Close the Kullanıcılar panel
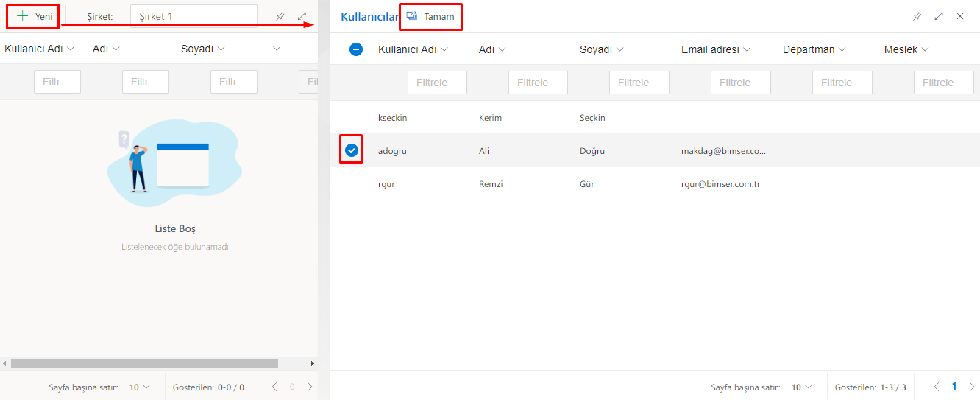 pyautogui.click(x=960, y=16)
